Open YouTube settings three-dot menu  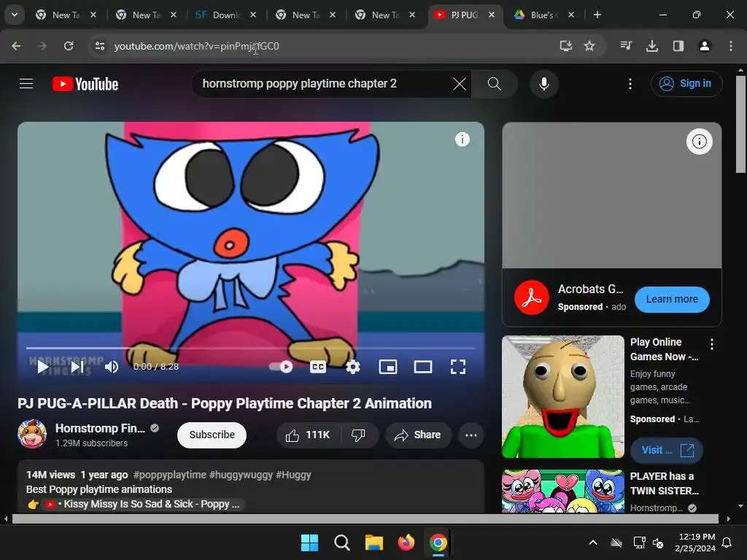click(630, 84)
